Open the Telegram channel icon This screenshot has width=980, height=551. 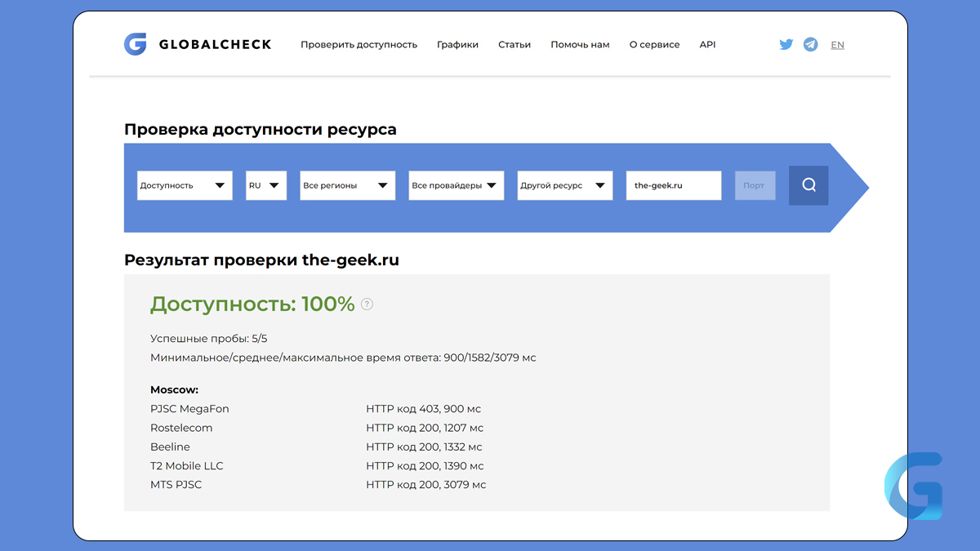click(810, 45)
